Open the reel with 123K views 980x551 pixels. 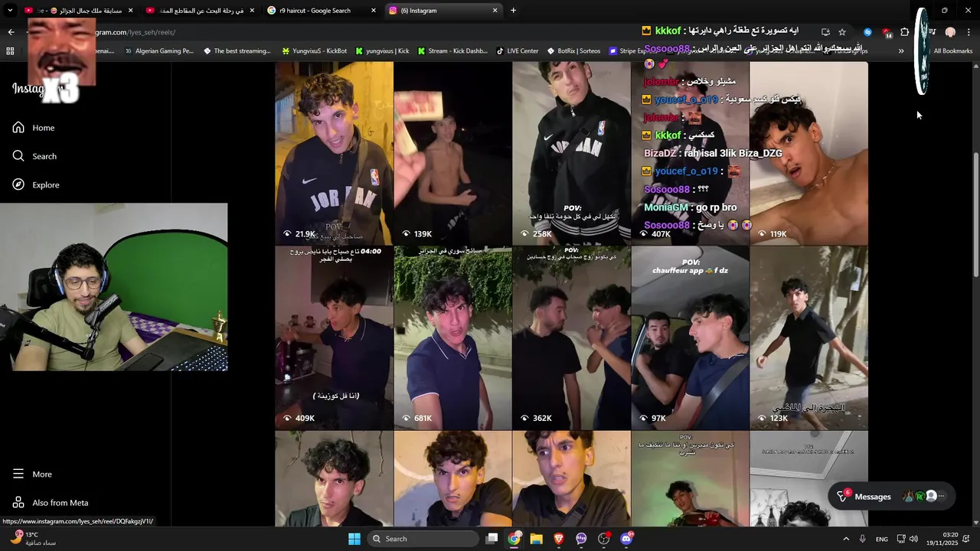click(x=808, y=337)
